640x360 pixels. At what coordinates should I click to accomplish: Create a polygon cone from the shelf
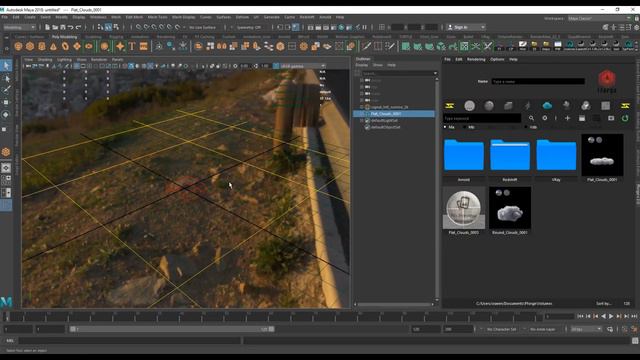53,47
